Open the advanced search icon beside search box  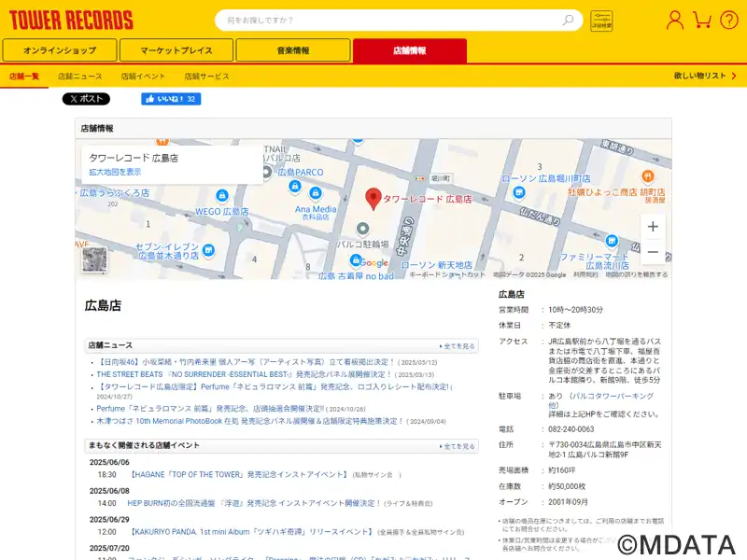click(x=601, y=21)
